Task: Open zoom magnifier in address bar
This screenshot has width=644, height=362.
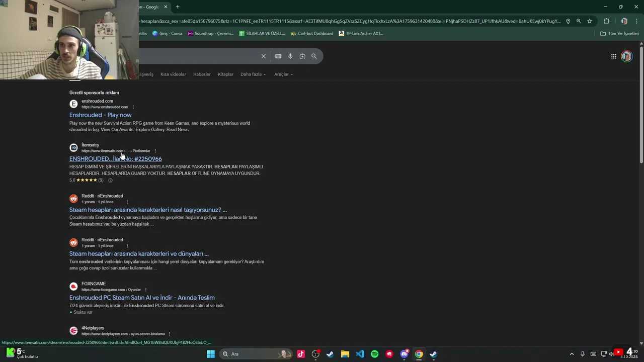Action: (x=579, y=21)
